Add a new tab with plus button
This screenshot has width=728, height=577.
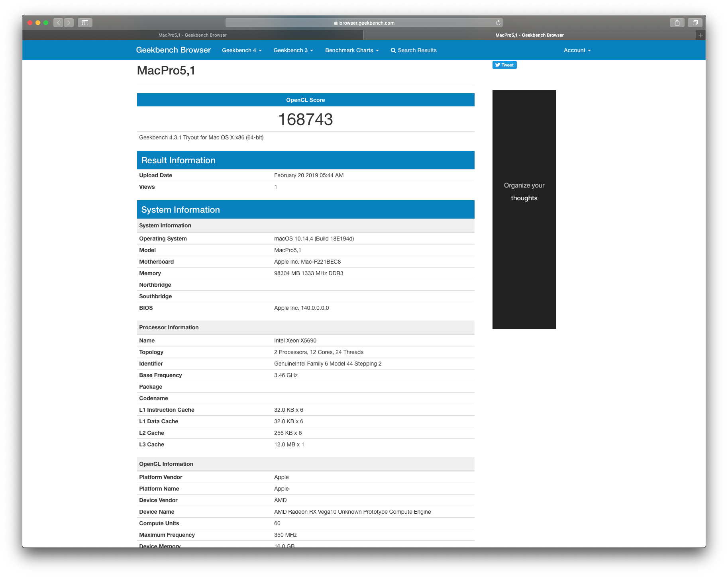tap(701, 35)
